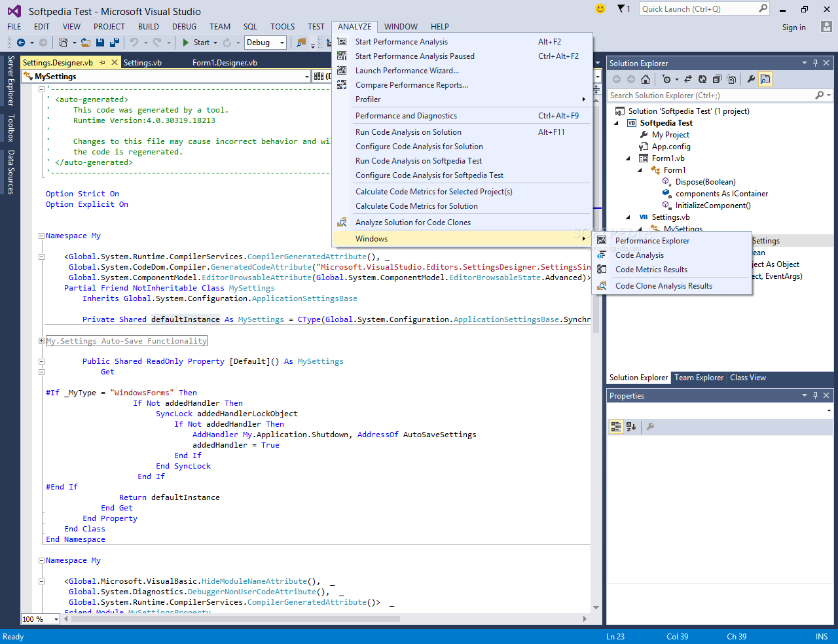Click the Property Pages wrench in Properties panel
838x644 pixels.
pyautogui.click(x=650, y=427)
